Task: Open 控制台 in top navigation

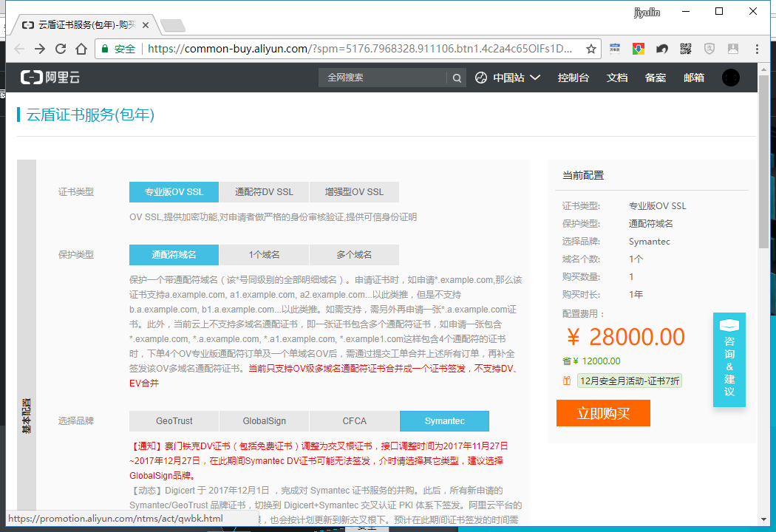Action: click(573, 78)
